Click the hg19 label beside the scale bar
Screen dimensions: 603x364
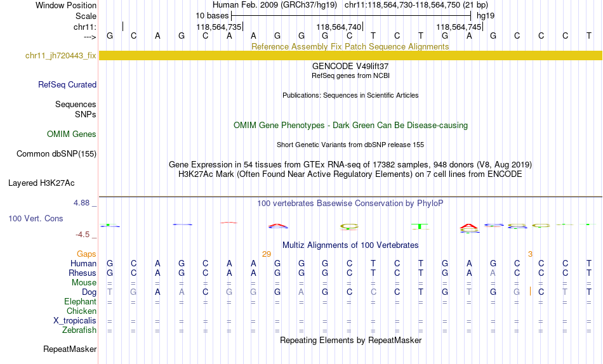486,16
